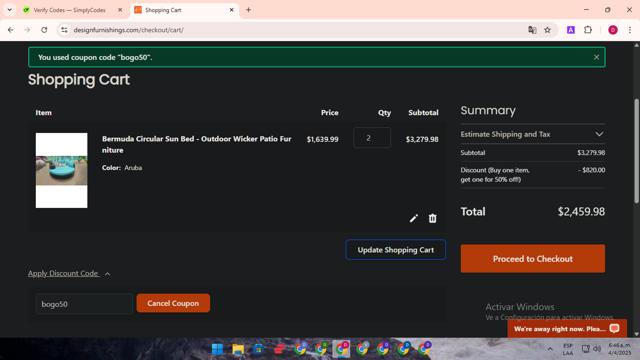Edit the cart item with the pencil icon
Screen dimensions: 640x360
tap(413, 218)
